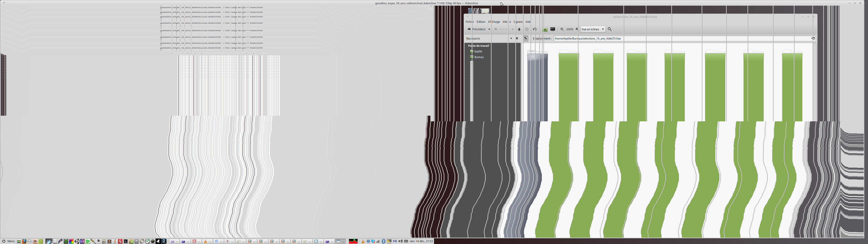Open the home folder icon in the toolbar

tap(545, 29)
